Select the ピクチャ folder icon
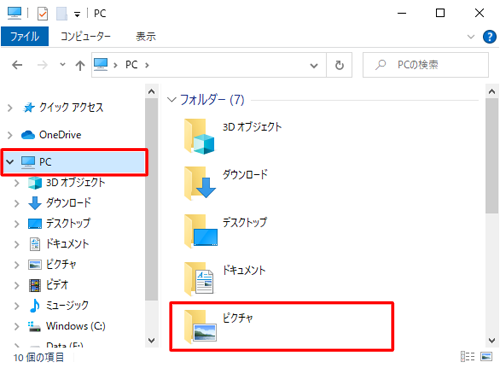500x368 pixels. 200,327
